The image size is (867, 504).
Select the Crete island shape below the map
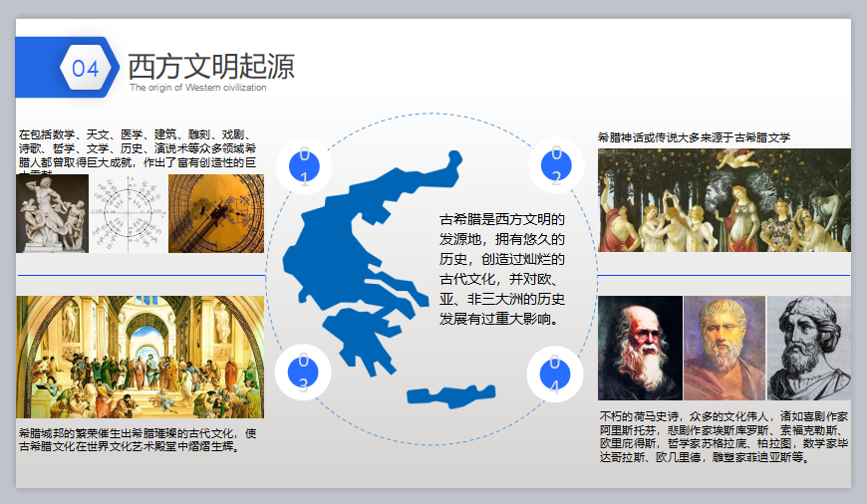tap(451, 396)
